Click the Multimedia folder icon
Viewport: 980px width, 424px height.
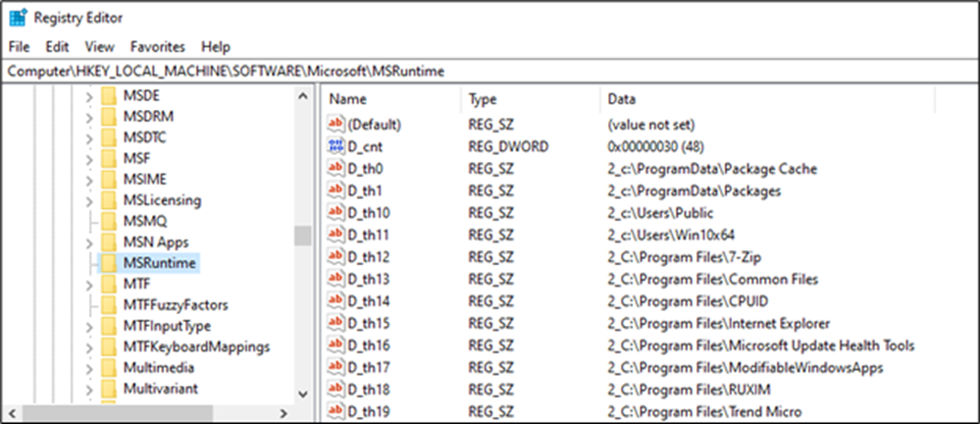point(107,368)
